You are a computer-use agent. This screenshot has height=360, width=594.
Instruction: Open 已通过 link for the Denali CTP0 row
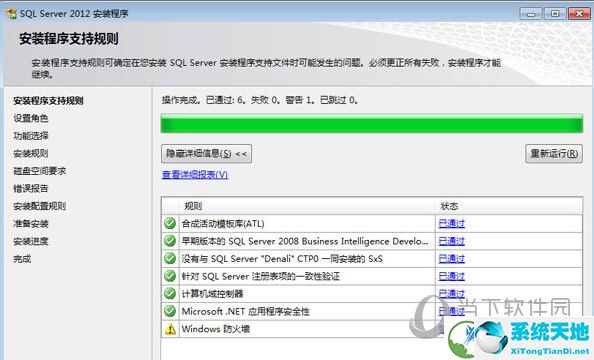[x=451, y=258]
